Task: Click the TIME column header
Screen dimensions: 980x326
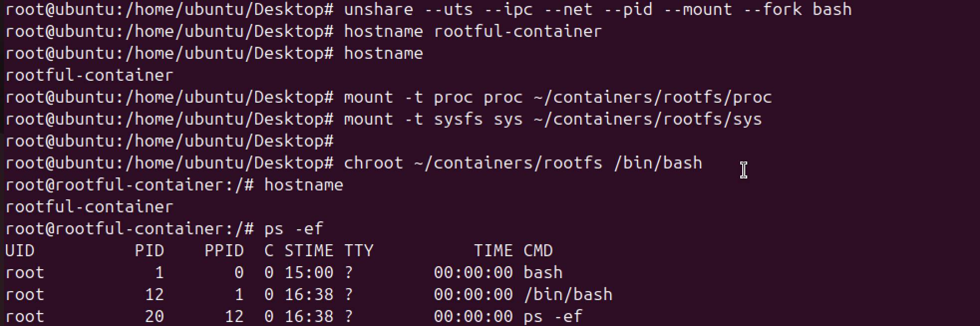Action: [x=493, y=250]
